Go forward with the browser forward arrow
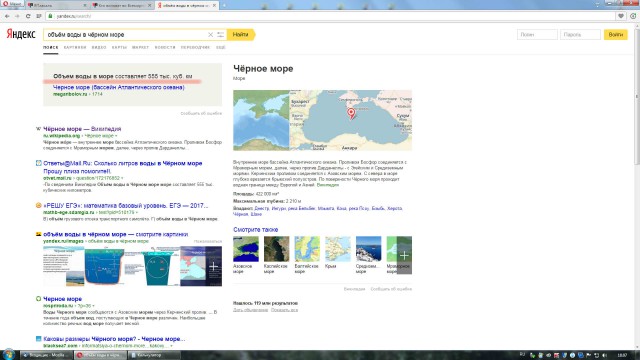 17,16
